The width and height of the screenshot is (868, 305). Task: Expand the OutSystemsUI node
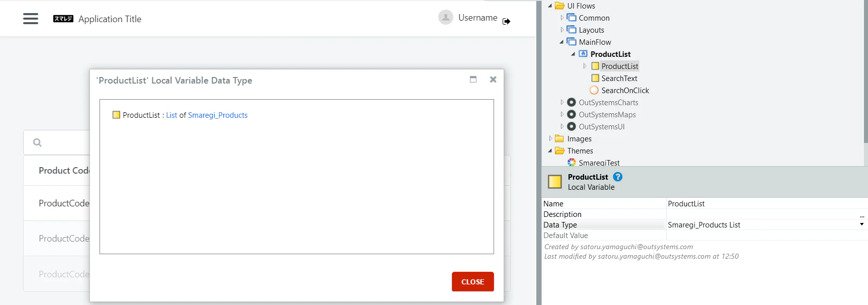tap(562, 126)
